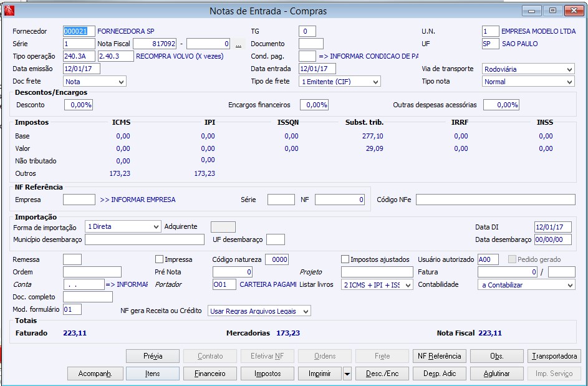Open the arrow next to Imprimir button
Screen dimensions: 588x386
(347, 374)
